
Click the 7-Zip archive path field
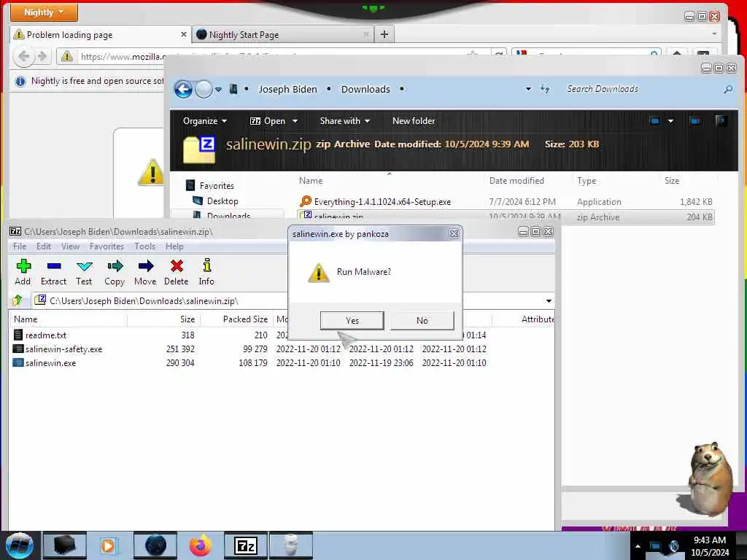pyautogui.click(x=288, y=301)
